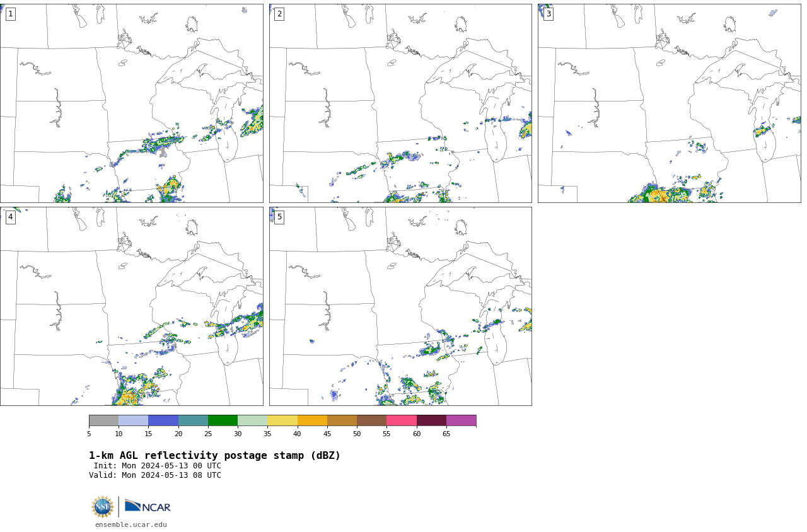Select the purple 65+ dBZ swatch

point(461,420)
